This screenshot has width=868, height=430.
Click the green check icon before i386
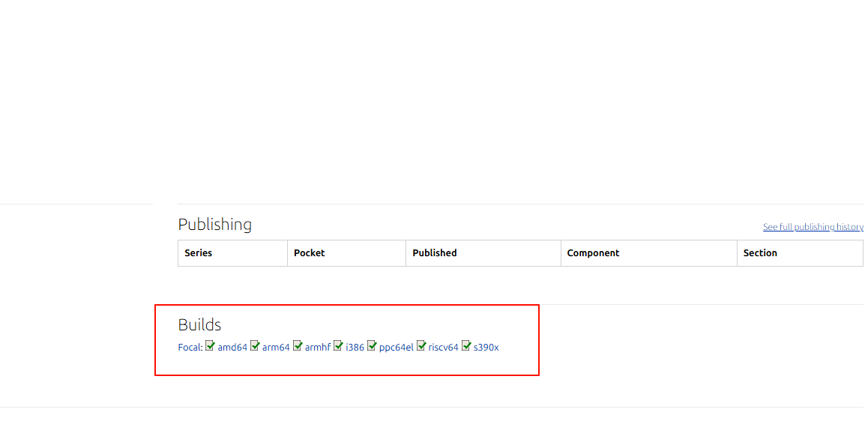pos(338,346)
